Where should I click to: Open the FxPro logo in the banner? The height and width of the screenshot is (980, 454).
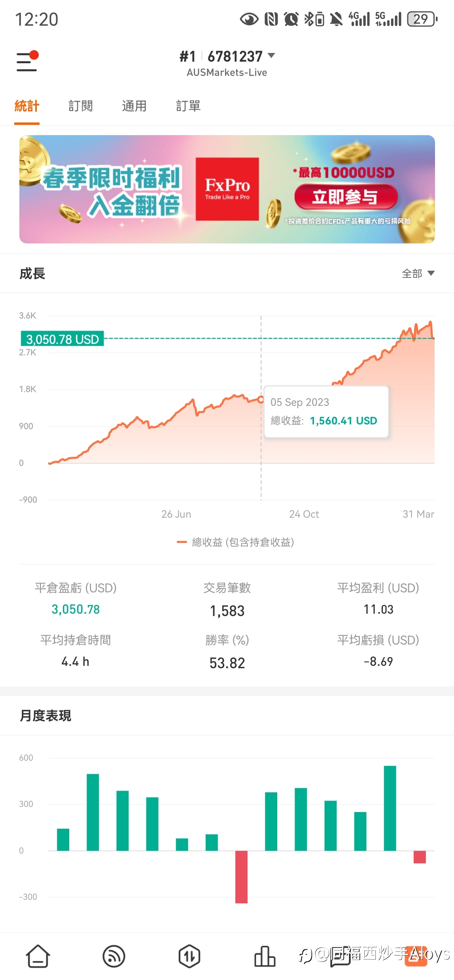click(227, 189)
